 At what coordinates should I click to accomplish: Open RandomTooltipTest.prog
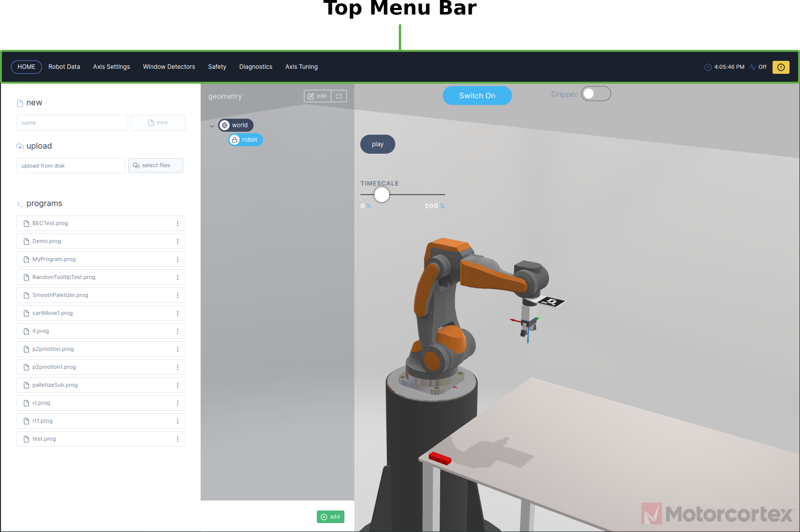pos(101,277)
